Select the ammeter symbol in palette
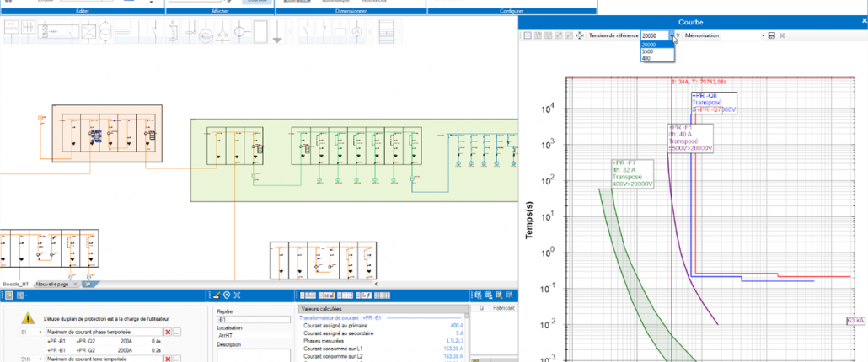Image resolution: width=868 pixels, height=362 pixels. [357, 31]
